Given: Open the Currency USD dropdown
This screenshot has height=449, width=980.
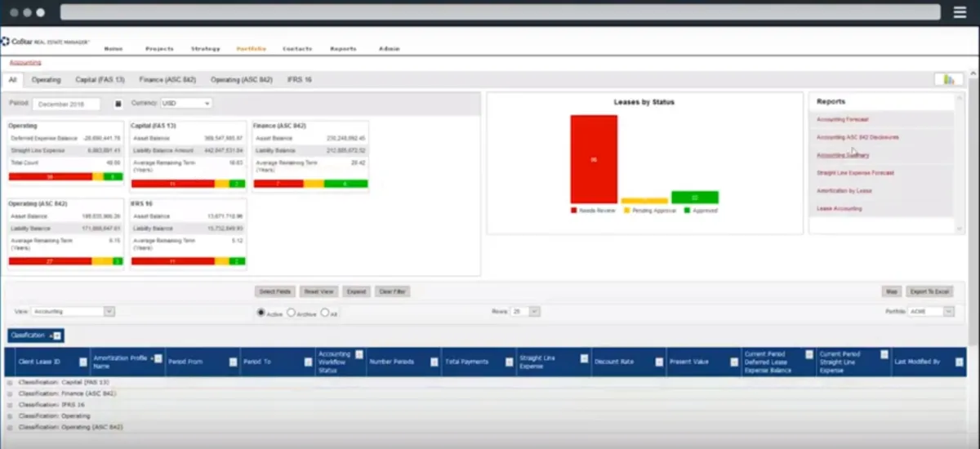Looking at the screenshot, I should coord(185,104).
